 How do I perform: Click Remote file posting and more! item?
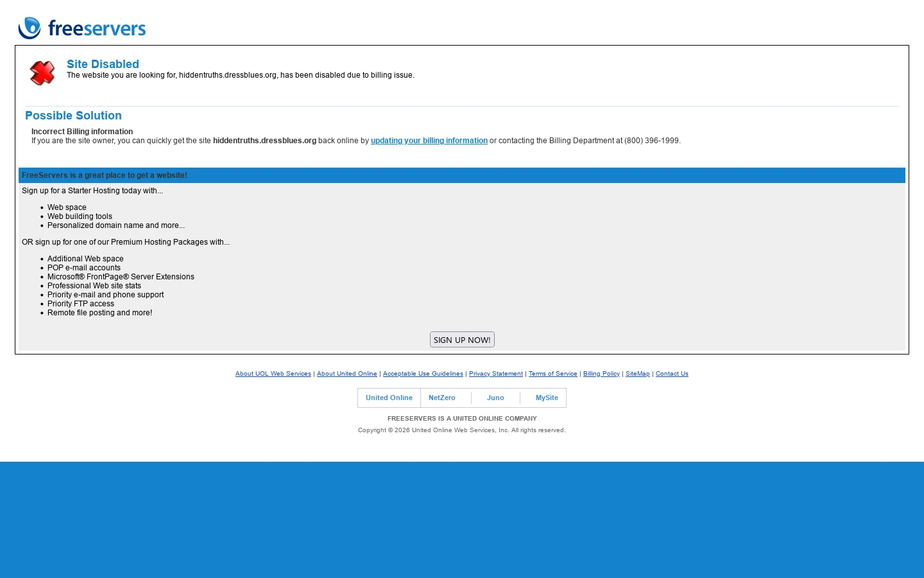[x=100, y=313]
